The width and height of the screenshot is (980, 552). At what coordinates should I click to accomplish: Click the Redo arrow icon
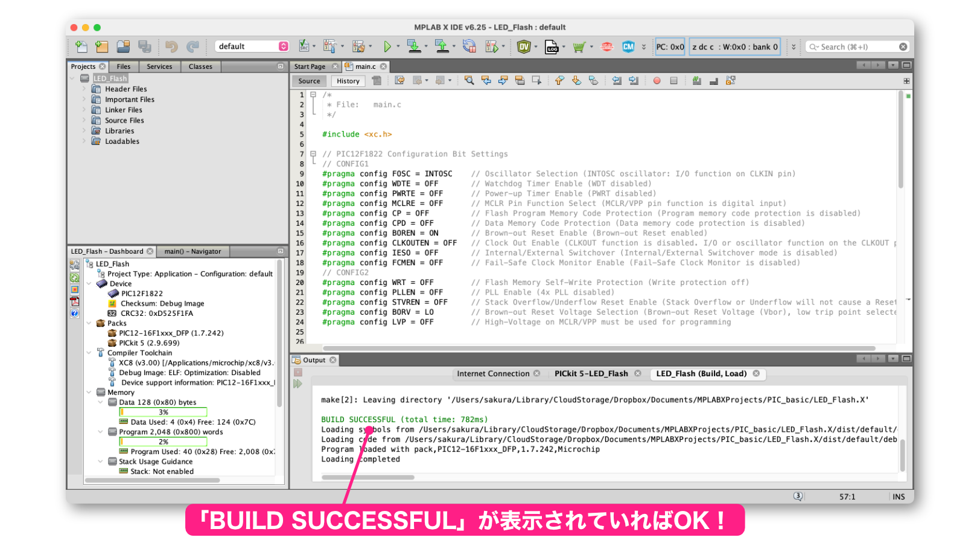[x=192, y=47]
